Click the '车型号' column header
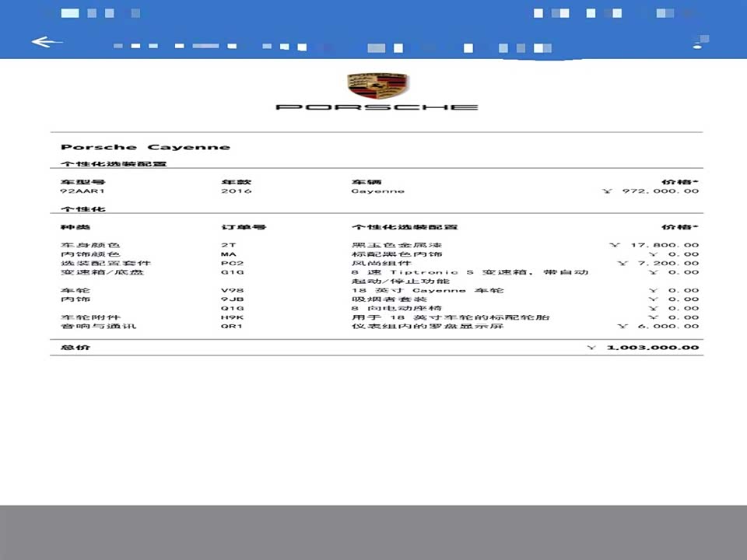 pos(83,182)
